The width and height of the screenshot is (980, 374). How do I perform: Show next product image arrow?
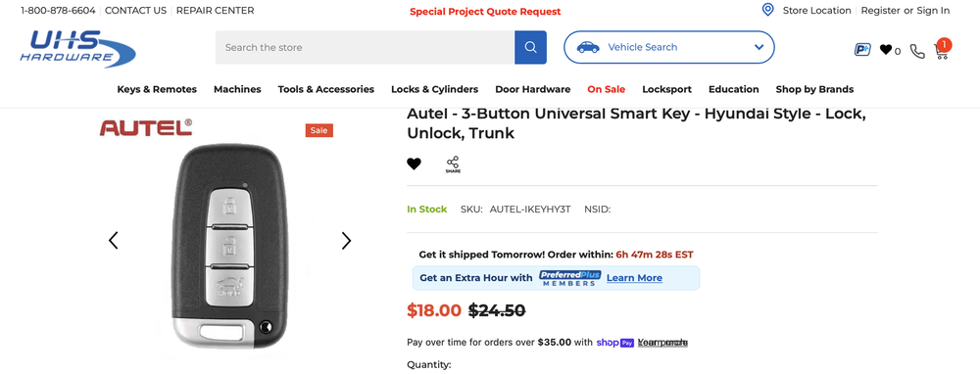click(x=346, y=241)
